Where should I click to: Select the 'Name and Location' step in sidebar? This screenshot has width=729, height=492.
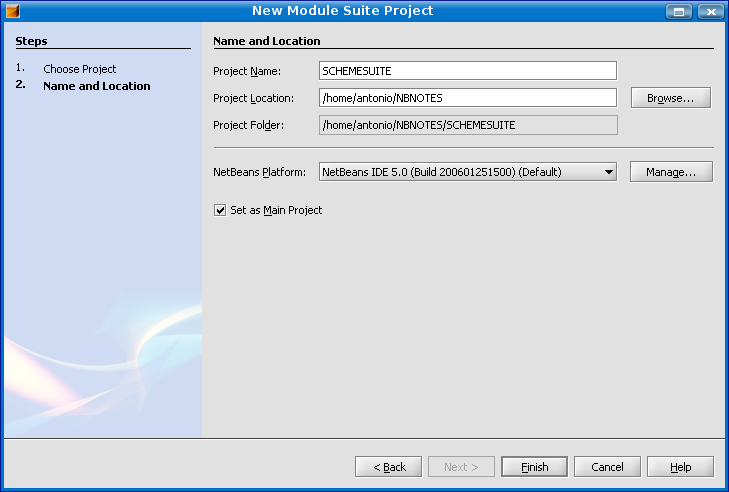click(97, 86)
